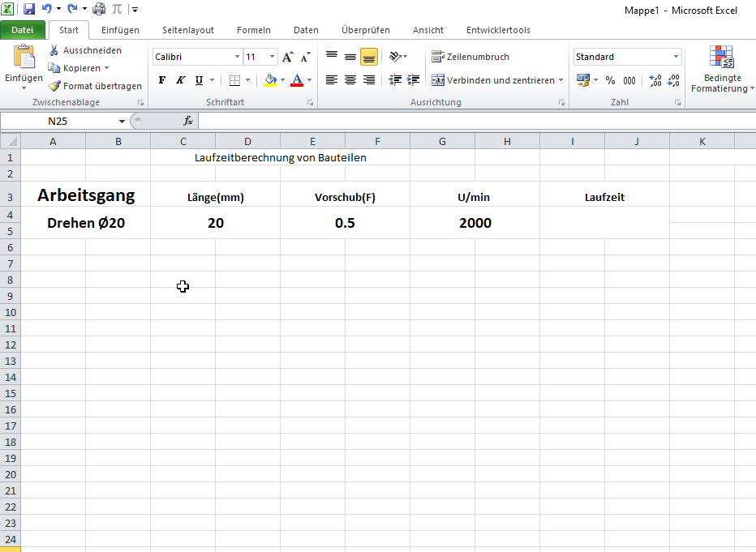Screen dimensions: 756x552
Task: Toggle Zeilenumbruch wrap text
Action: coord(470,57)
